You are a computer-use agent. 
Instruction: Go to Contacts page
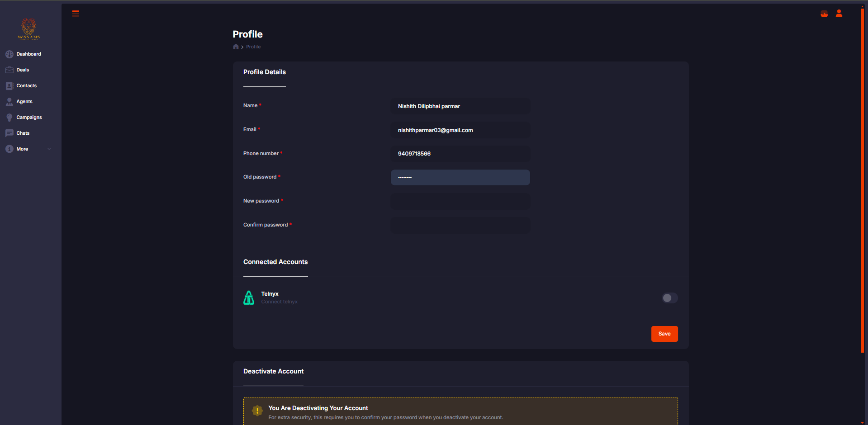click(26, 86)
